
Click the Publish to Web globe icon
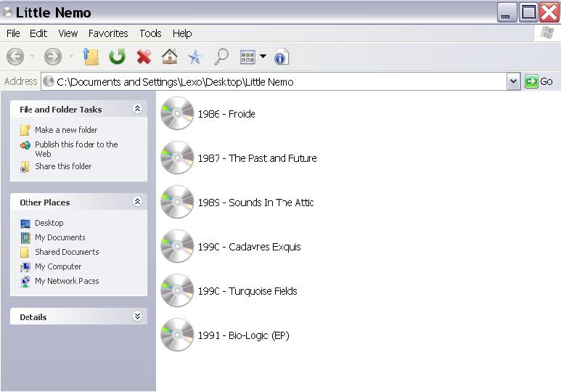25,145
